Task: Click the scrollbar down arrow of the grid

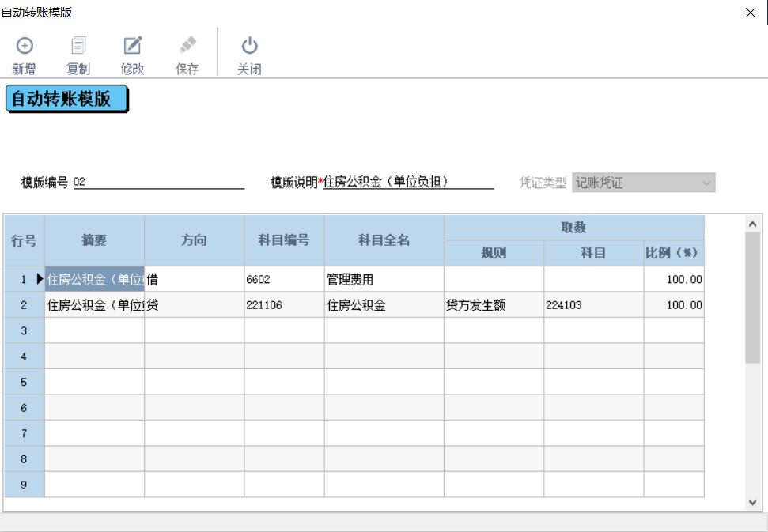Action: click(752, 503)
